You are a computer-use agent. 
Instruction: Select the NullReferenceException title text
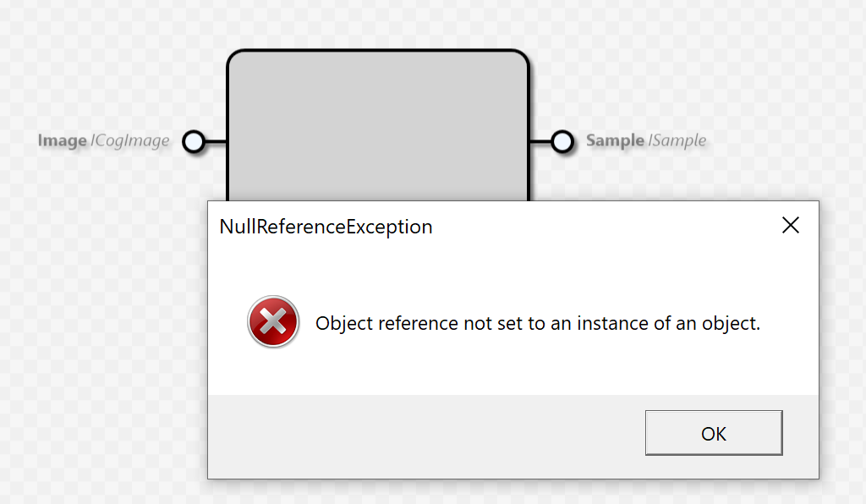coord(326,227)
